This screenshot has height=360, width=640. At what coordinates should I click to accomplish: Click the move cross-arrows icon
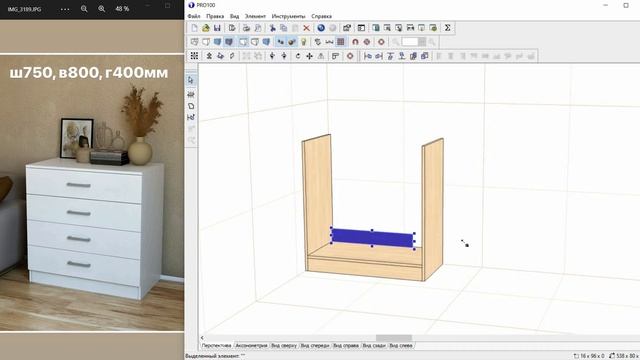point(309,56)
